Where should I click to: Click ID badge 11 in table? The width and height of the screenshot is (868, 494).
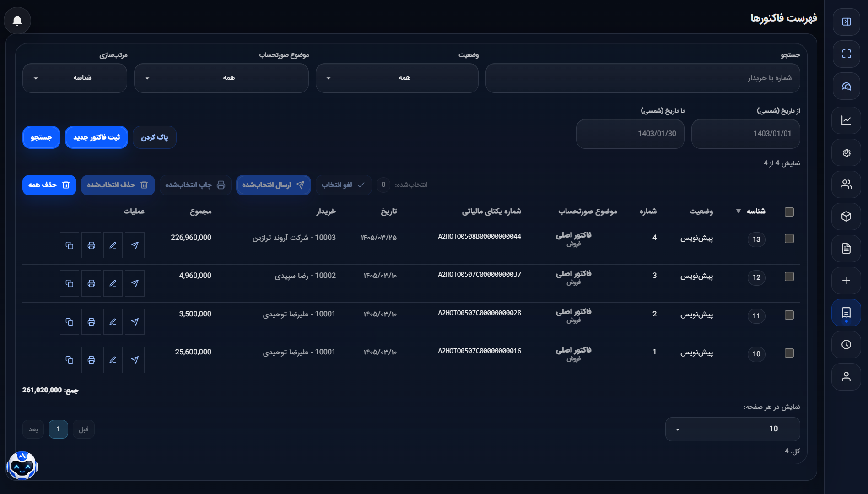pos(756,315)
